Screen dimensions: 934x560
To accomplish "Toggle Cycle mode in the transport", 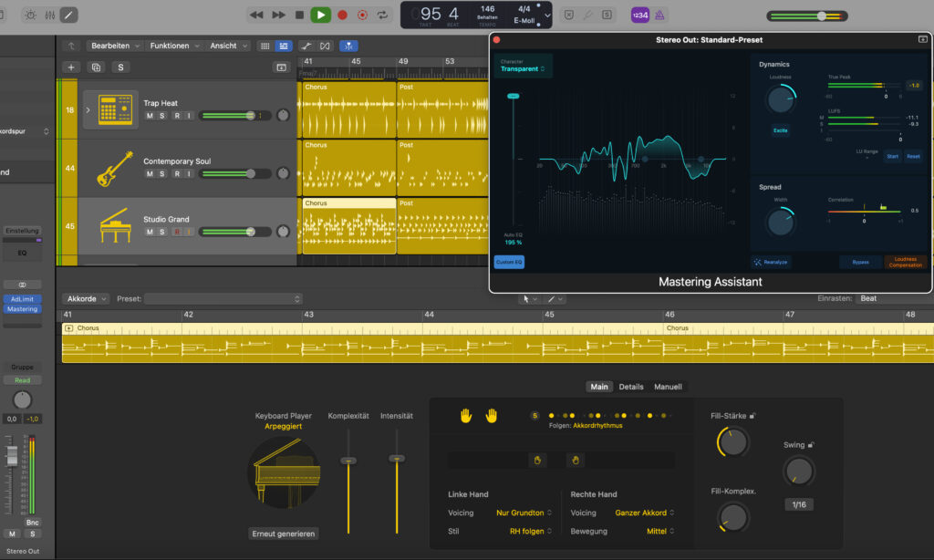I will click(x=382, y=15).
